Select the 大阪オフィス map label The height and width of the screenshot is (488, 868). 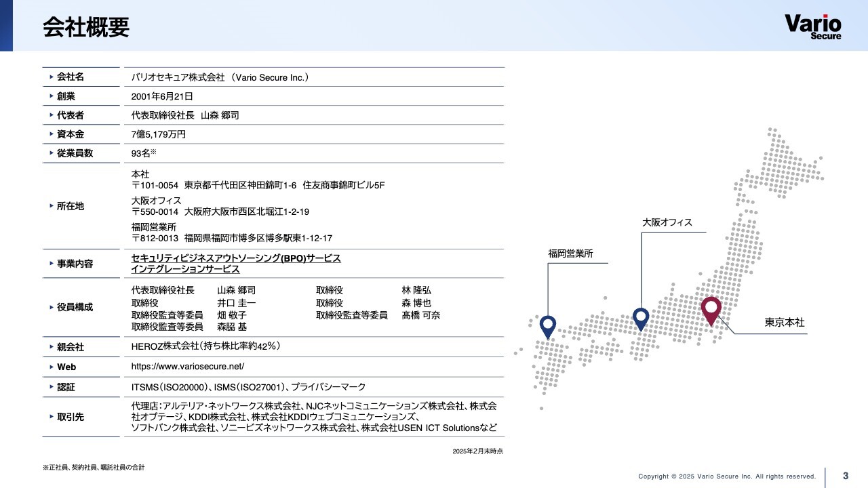(667, 222)
